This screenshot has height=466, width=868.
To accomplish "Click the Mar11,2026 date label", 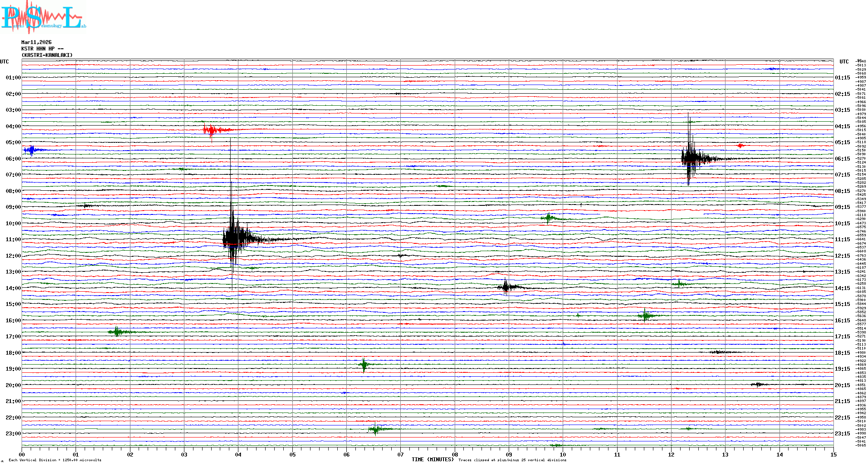I will click(36, 42).
